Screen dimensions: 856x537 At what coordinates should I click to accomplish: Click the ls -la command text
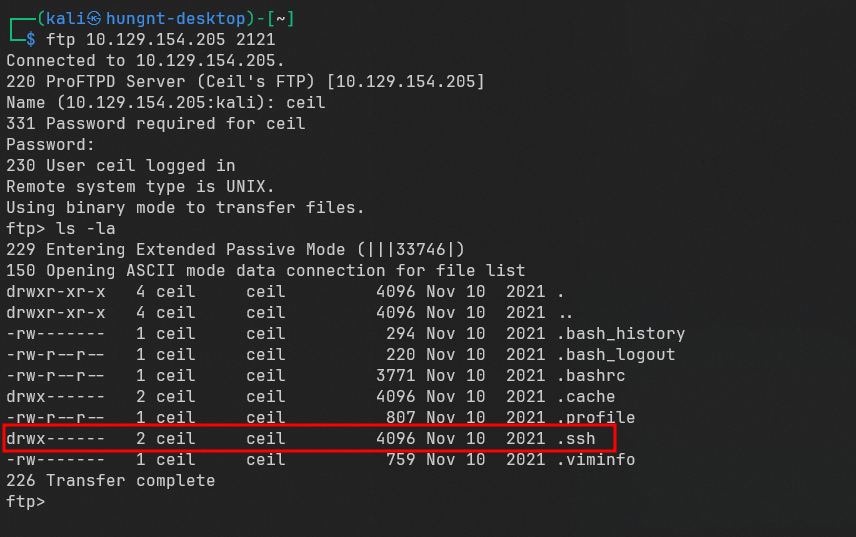(86, 228)
